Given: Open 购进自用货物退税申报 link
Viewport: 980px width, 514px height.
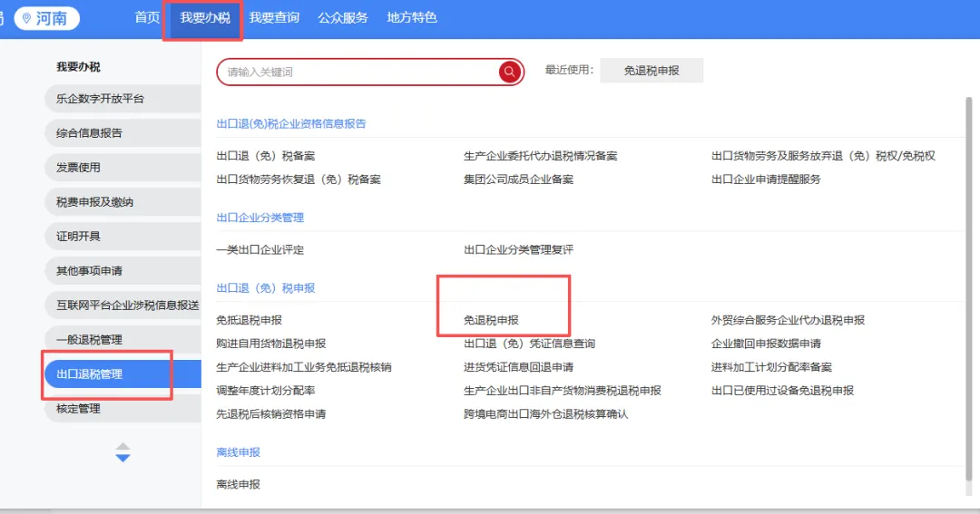Looking at the screenshot, I should (x=271, y=344).
